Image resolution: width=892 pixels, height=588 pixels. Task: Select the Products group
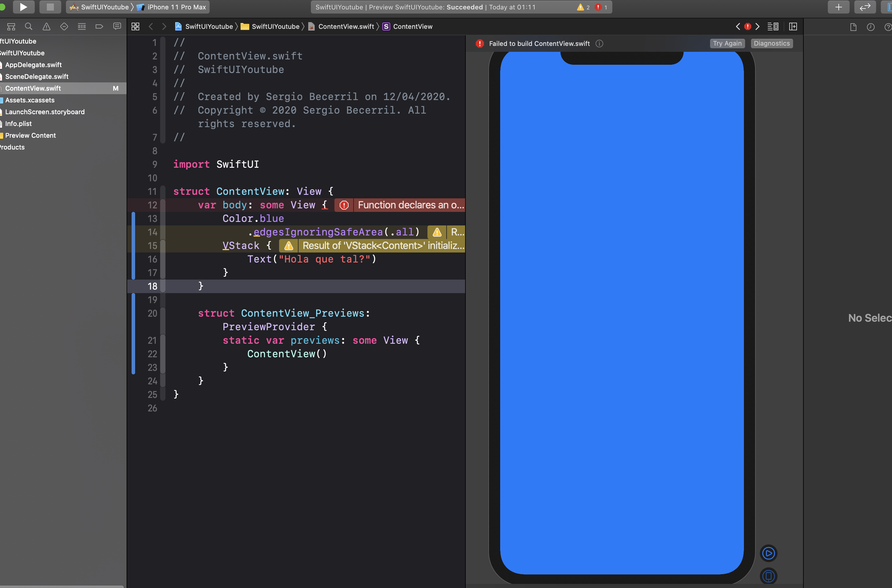[x=12, y=147]
